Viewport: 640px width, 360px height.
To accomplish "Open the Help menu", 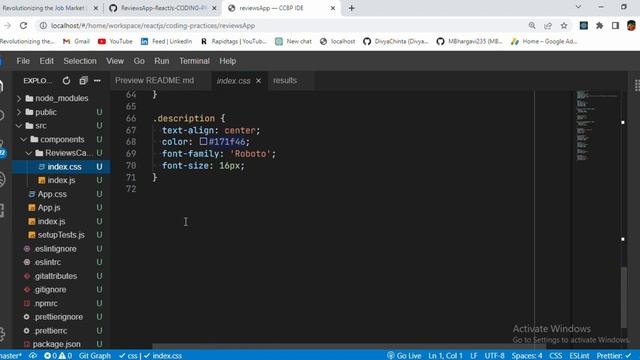I will [228, 61].
